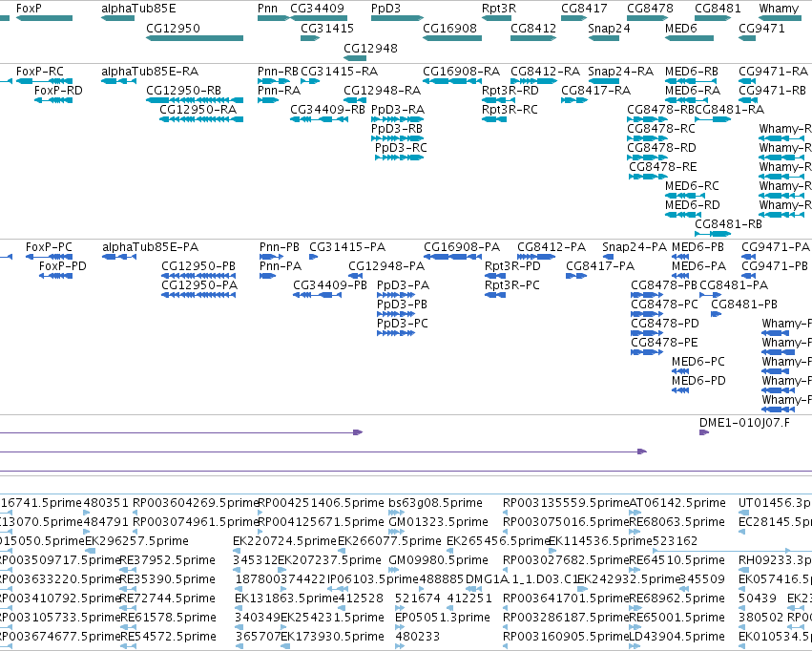Select transcript CG12950-RB
812x651 pixels.
195,100
